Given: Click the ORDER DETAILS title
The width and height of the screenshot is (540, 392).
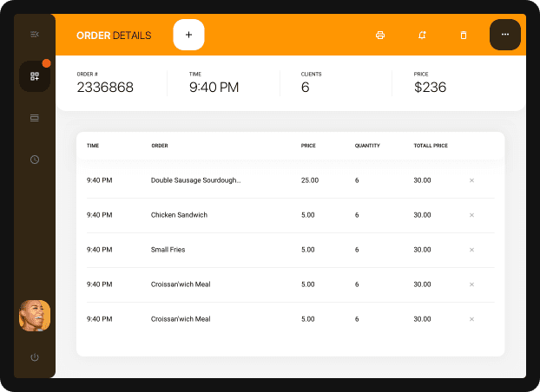Looking at the screenshot, I should pyautogui.click(x=114, y=36).
